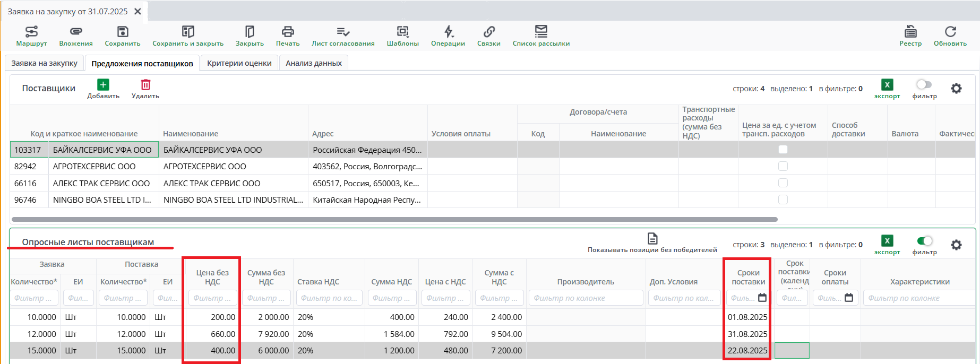Click the suppliers table horizontal scrollbar
This screenshot has width=980, height=364.
[394, 219]
